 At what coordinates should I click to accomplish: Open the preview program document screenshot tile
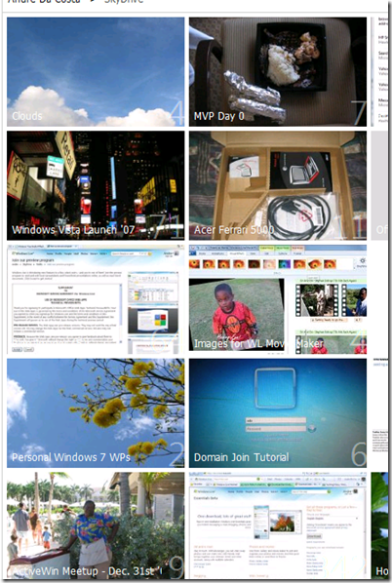pos(96,299)
